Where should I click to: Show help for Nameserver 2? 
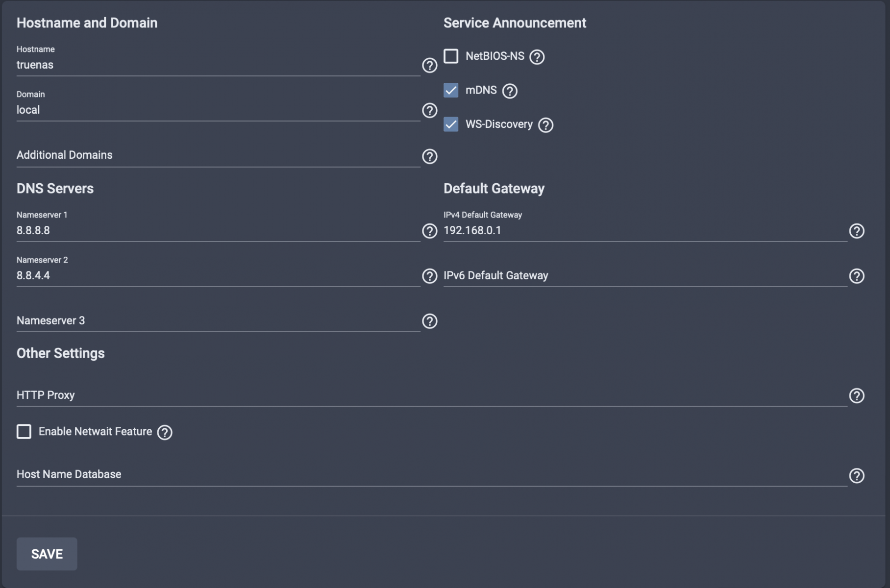[429, 276]
